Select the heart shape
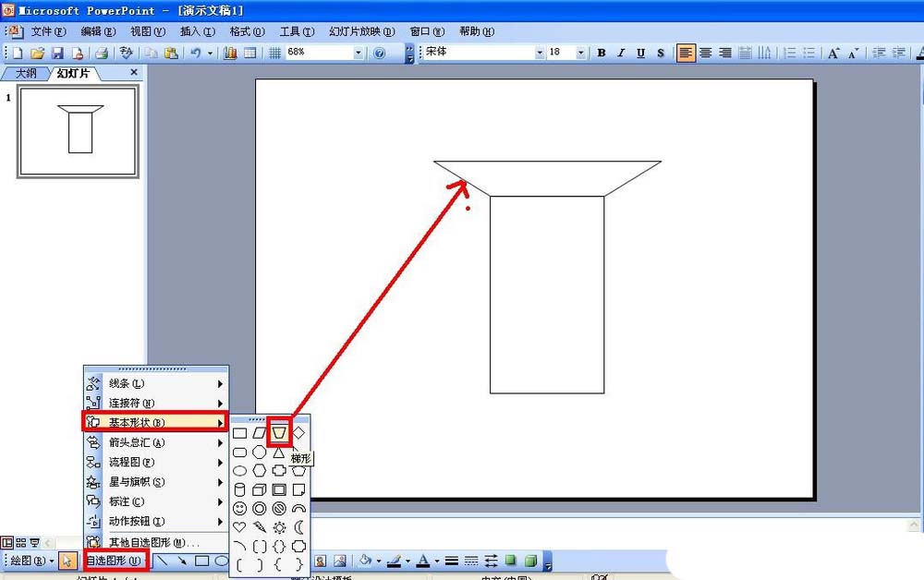The image size is (924, 580). 240,527
